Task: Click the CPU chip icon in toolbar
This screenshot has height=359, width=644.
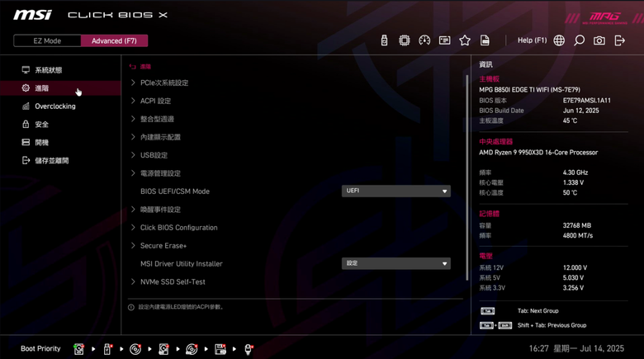Action: pos(404,40)
